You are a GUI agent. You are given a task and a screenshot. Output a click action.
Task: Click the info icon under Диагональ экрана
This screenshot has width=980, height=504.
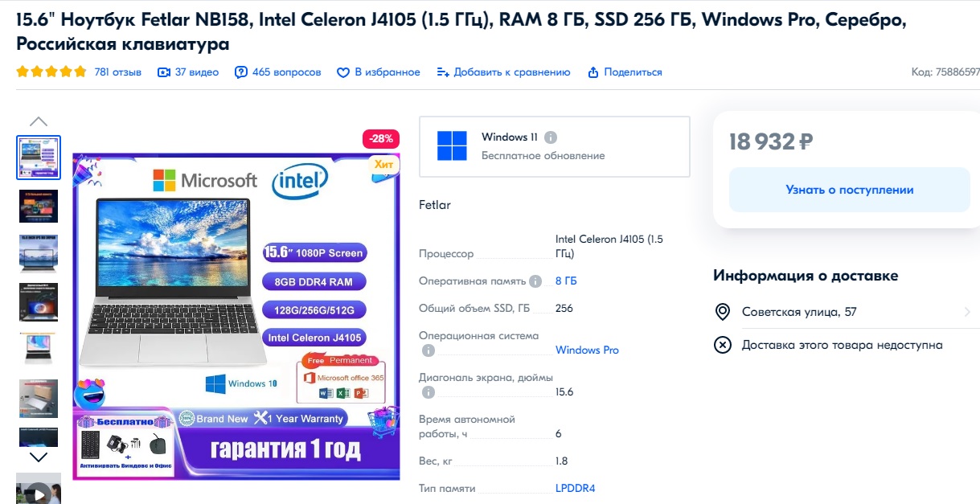(x=428, y=392)
